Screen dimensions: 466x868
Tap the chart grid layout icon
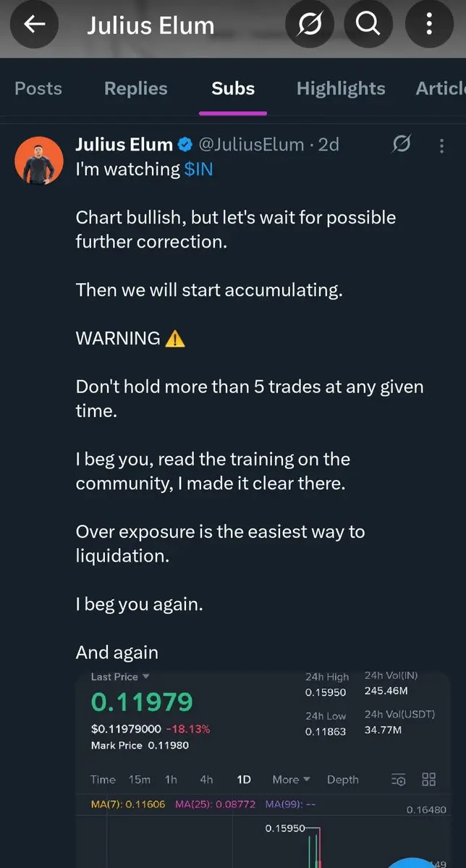(x=429, y=779)
